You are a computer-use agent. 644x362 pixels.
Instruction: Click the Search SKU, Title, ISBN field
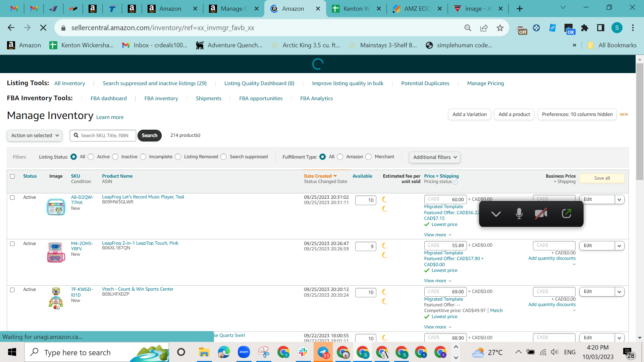coord(103,135)
